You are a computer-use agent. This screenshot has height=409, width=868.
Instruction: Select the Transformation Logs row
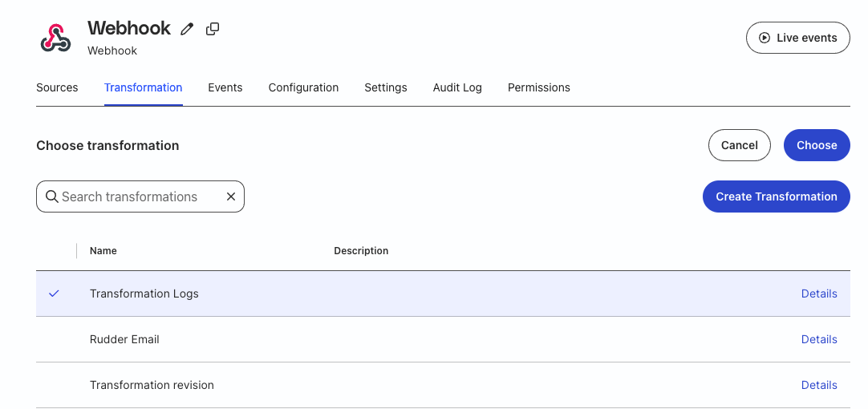coord(443,294)
